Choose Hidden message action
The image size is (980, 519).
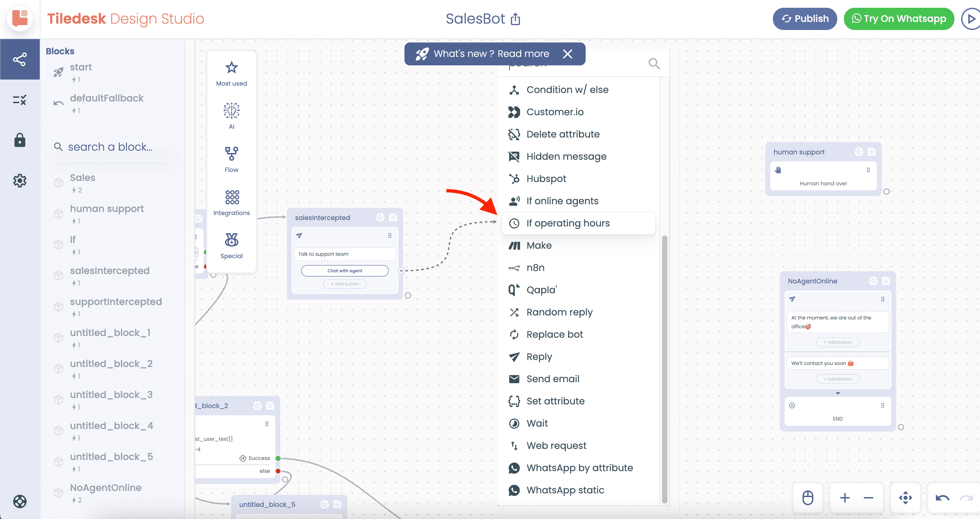click(x=578, y=156)
